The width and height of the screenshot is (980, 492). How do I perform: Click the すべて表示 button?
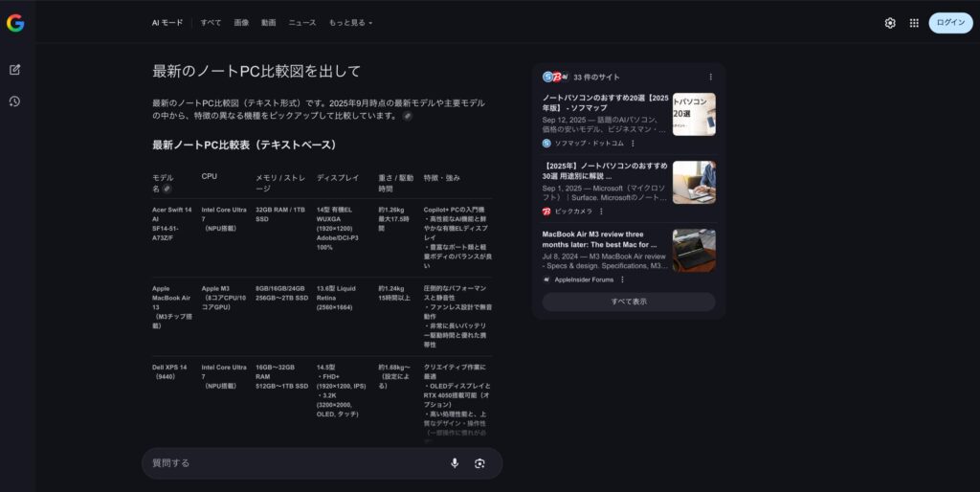pyautogui.click(x=629, y=302)
